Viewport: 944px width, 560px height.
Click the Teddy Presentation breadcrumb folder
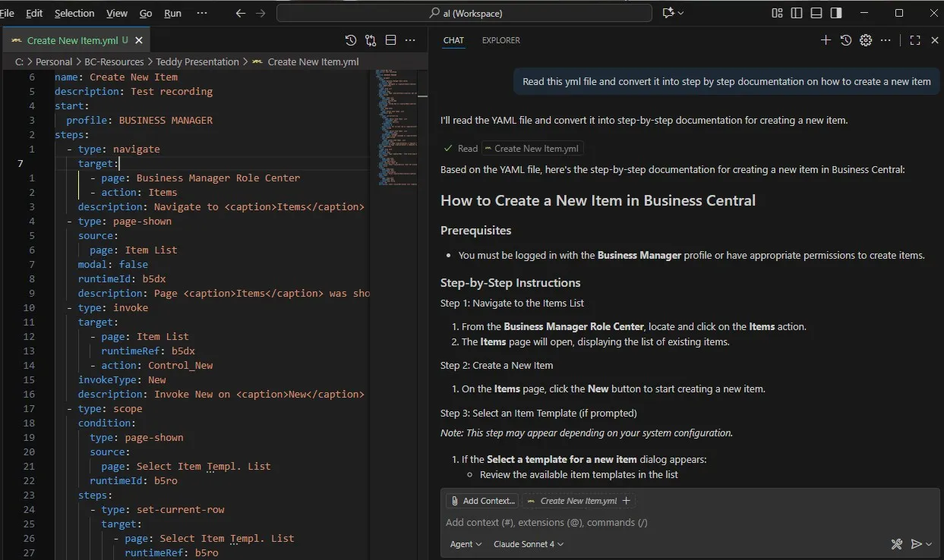197,61
